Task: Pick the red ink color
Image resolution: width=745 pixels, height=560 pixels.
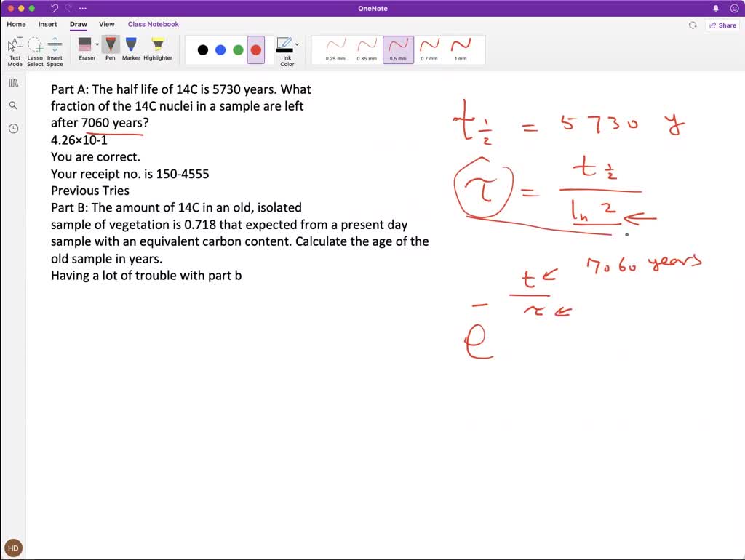Action: tap(256, 50)
